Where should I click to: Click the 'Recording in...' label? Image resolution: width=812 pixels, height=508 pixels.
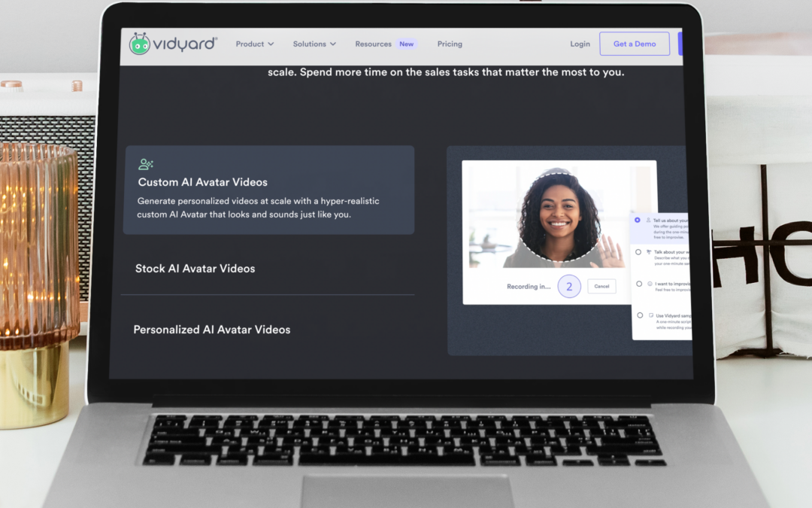click(x=529, y=287)
